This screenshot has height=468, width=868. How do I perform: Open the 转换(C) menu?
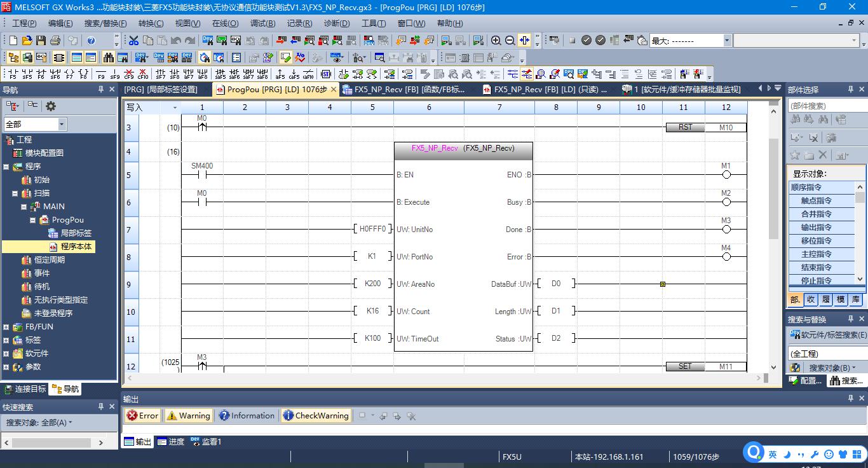coord(151,24)
